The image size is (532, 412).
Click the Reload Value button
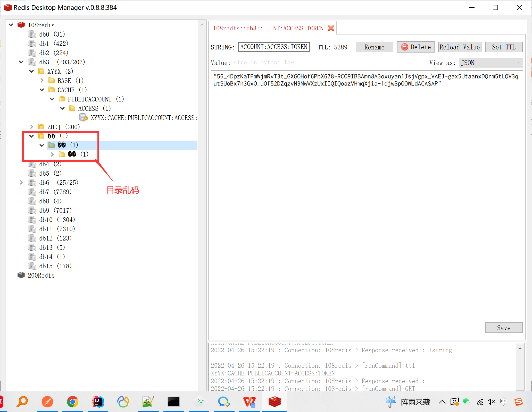[459, 47]
